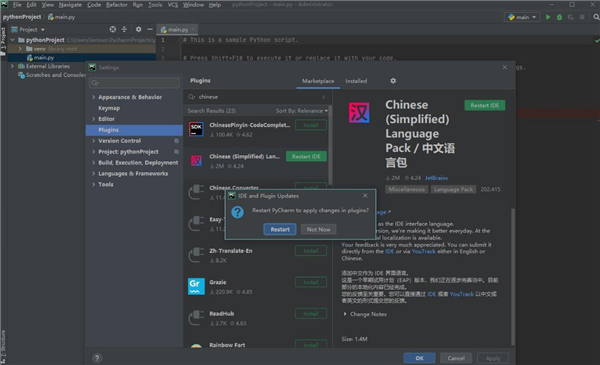
Task: Open the Sort By Relevance dropdown
Action: pos(302,111)
